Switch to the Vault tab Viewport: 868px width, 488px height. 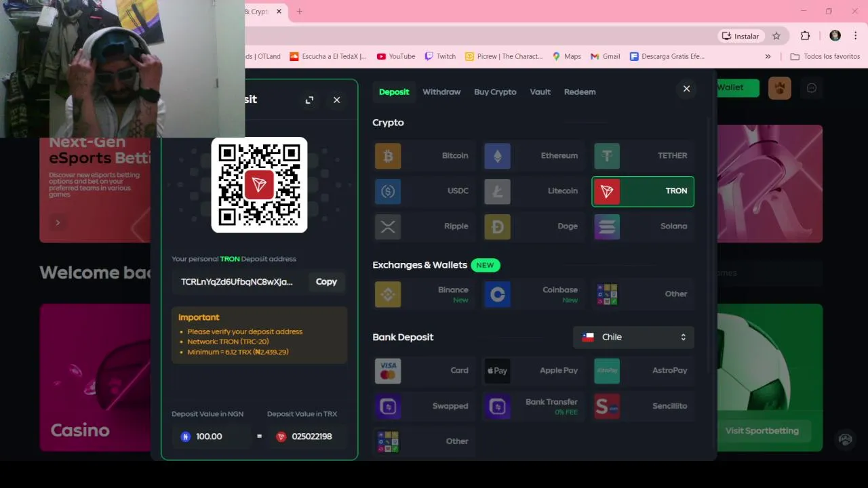(x=540, y=92)
